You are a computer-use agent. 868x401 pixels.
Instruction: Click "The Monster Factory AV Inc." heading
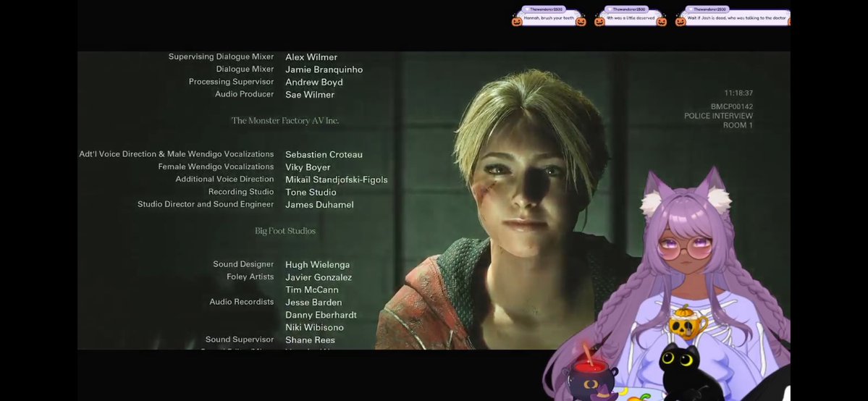[x=285, y=121]
